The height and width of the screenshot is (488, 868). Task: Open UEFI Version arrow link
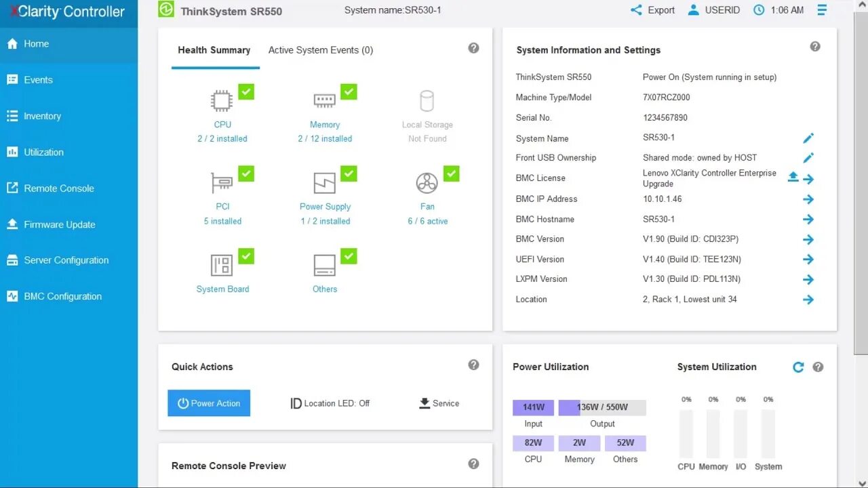click(x=808, y=260)
